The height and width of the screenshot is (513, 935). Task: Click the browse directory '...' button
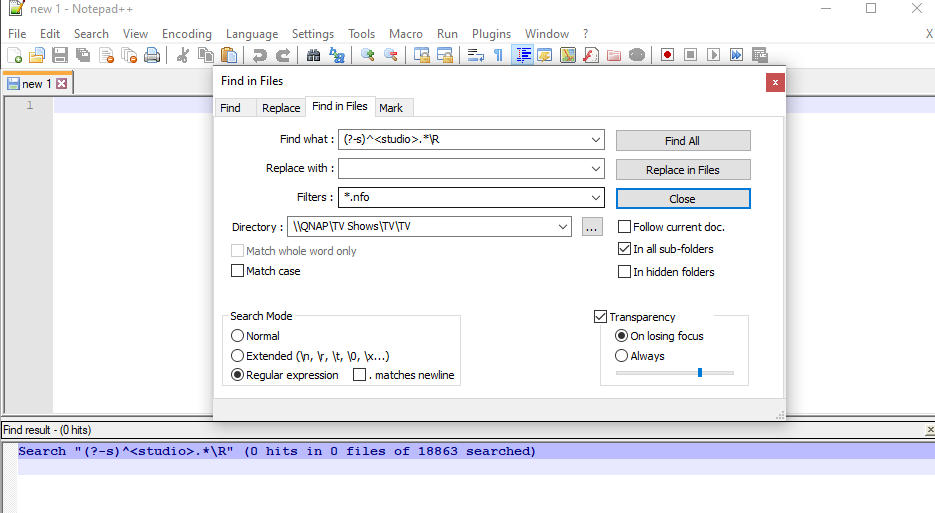tap(592, 227)
